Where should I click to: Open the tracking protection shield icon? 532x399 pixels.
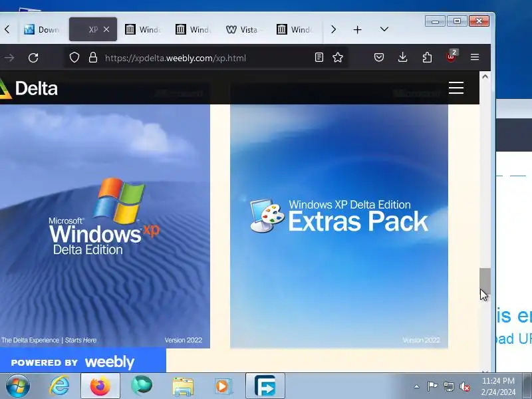click(74, 58)
